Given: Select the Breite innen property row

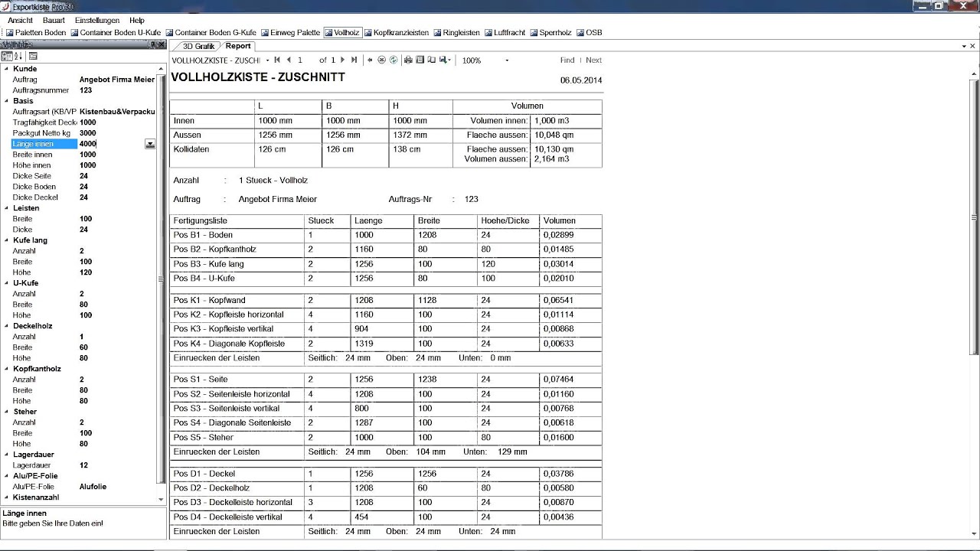Looking at the screenshot, I should click(x=83, y=155).
